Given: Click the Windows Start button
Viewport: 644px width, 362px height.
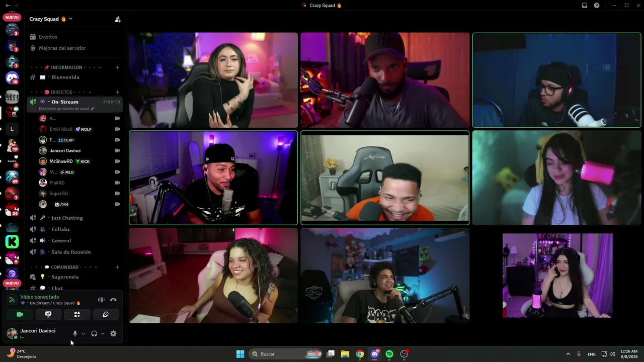Looking at the screenshot, I should pyautogui.click(x=240, y=354).
